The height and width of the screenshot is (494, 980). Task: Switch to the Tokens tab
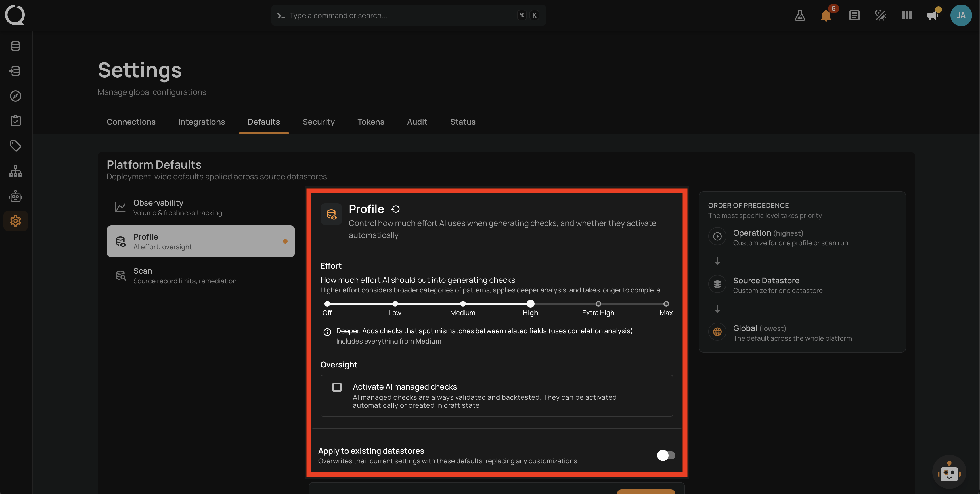point(371,122)
